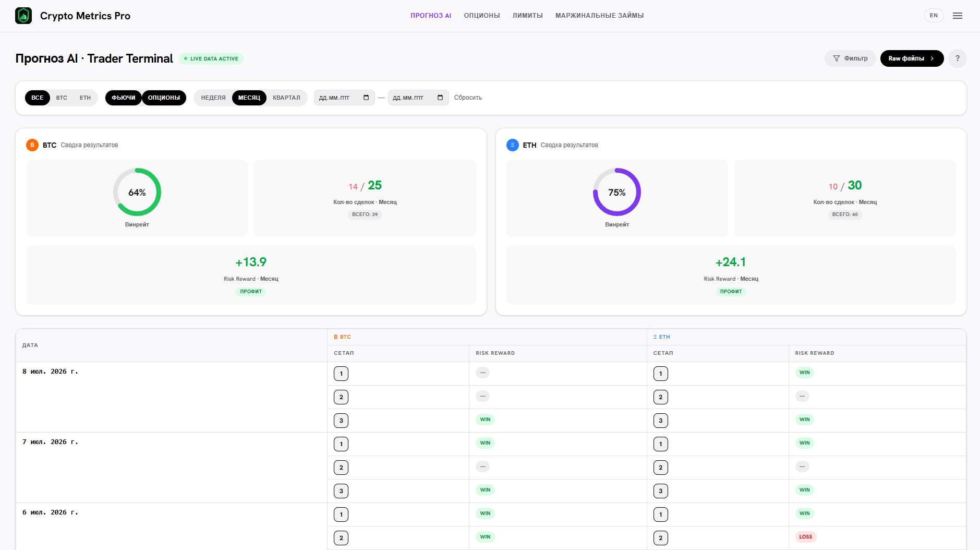Toggle the ФЬЮЧИ filter pill
This screenshot has height=550, width=980.
(124, 98)
